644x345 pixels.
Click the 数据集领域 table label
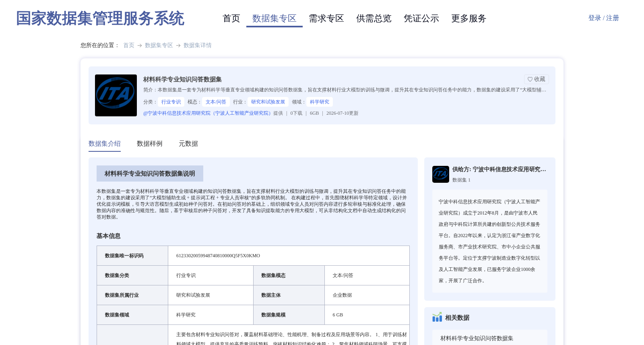point(117,315)
